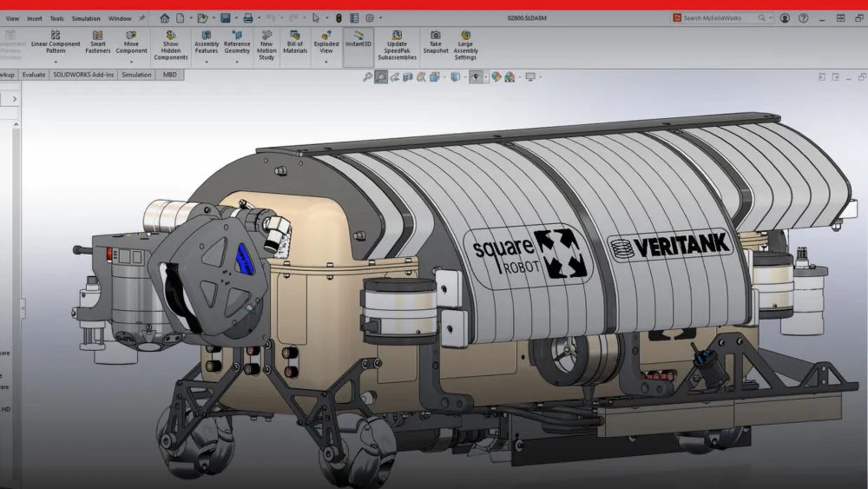Expand Move Component dropdown arrow
The height and width of the screenshot is (489, 868).
(x=131, y=62)
